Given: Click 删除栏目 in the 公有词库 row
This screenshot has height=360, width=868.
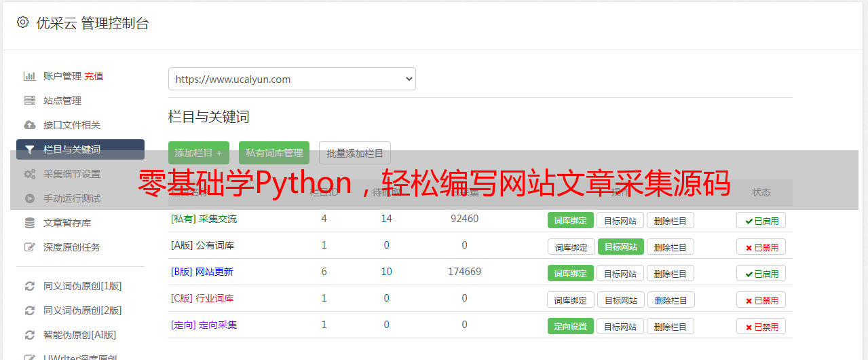Looking at the screenshot, I should 670,247.
